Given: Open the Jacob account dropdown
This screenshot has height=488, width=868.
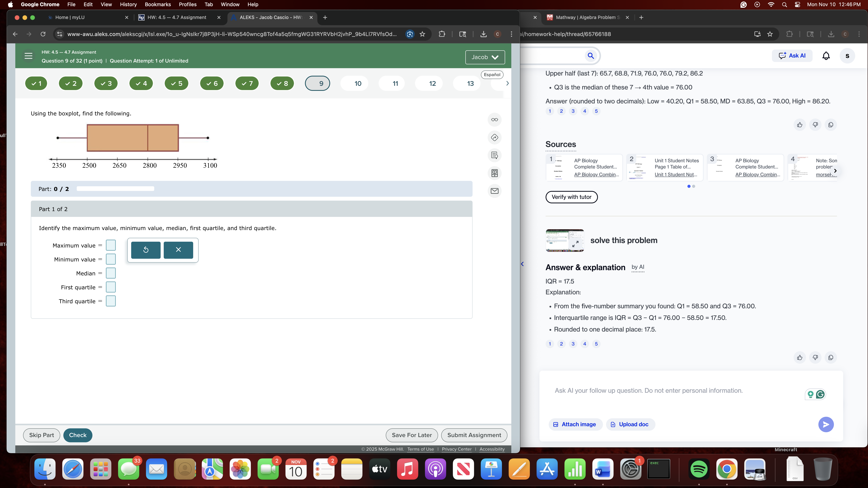Looking at the screenshot, I should (485, 57).
